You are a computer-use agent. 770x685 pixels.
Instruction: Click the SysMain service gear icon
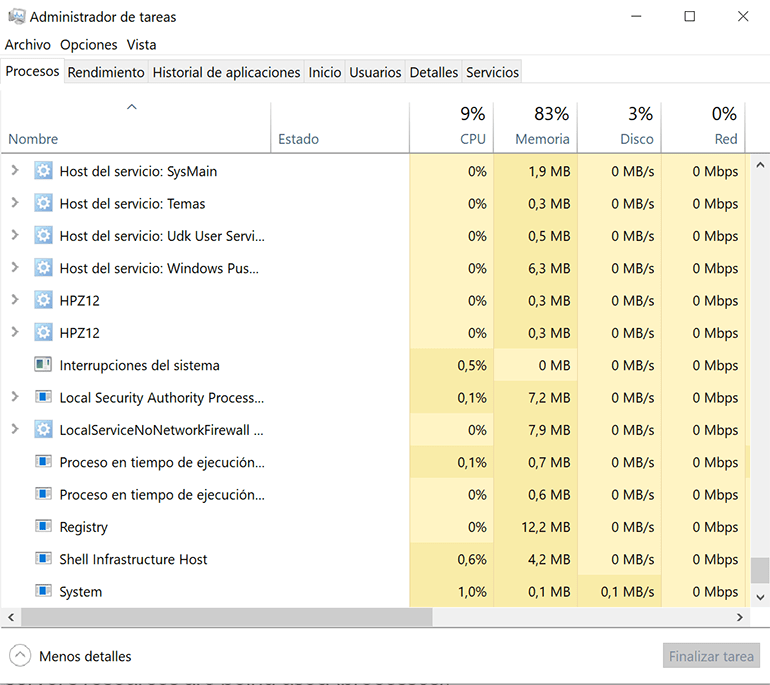point(43,171)
